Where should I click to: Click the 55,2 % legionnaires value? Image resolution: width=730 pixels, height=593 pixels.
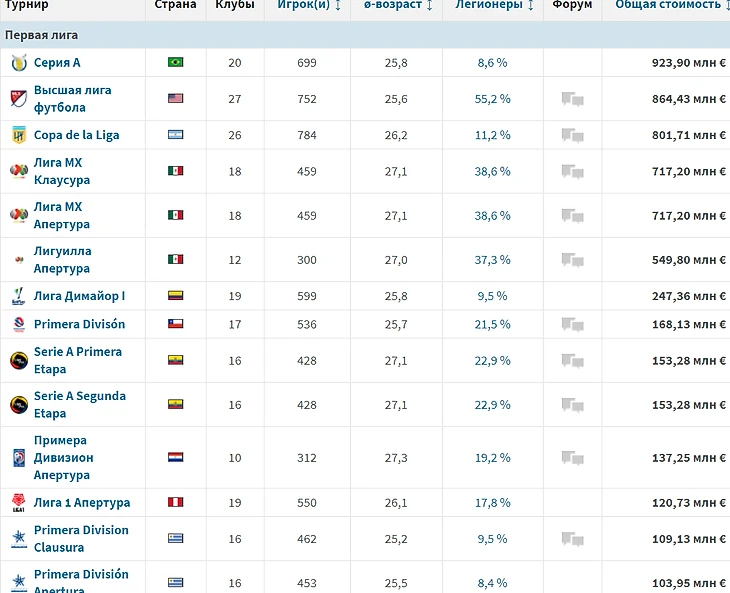tap(493, 99)
